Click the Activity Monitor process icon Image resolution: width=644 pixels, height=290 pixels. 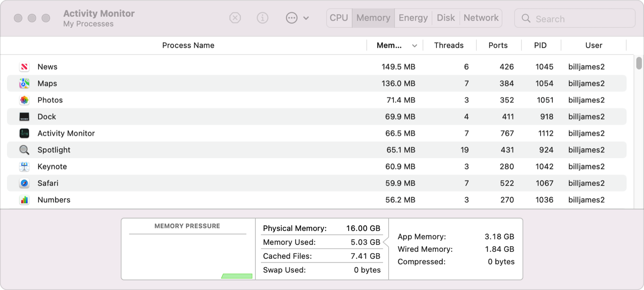(x=25, y=133)
